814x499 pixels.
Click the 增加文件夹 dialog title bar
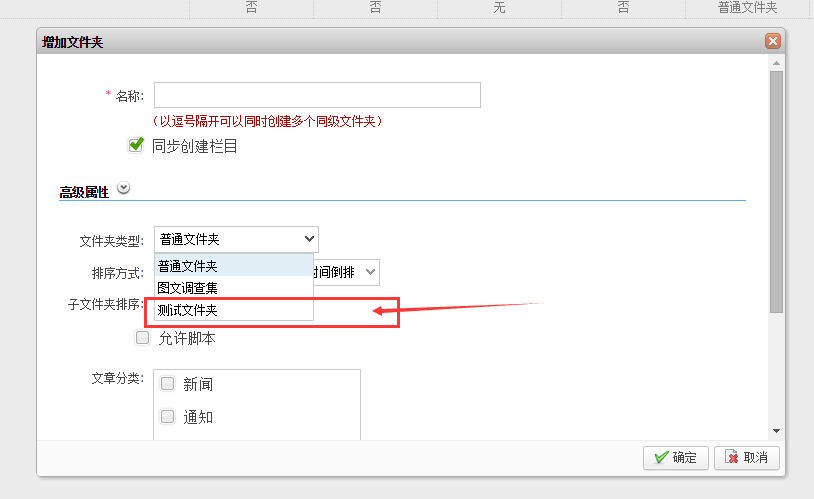pos(400,42)
